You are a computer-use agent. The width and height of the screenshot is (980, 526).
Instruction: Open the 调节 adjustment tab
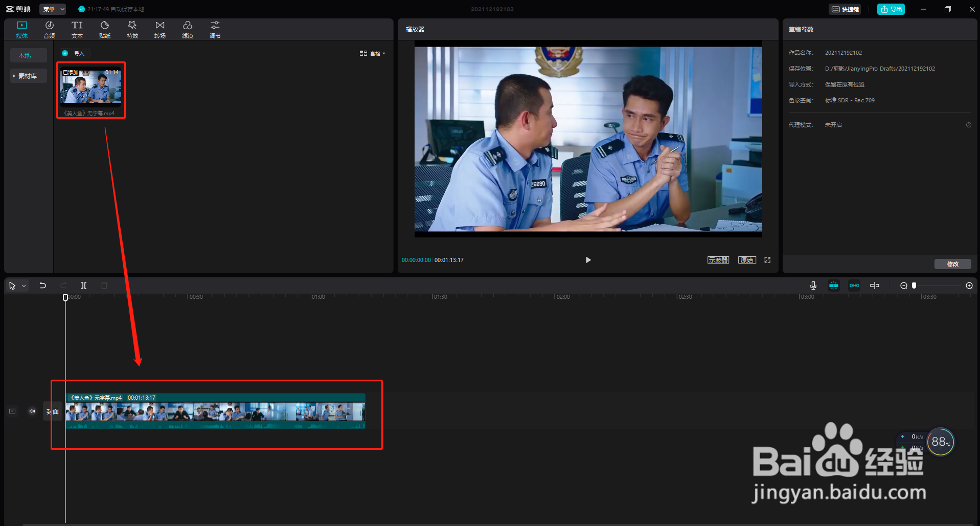tap(215, 30)
